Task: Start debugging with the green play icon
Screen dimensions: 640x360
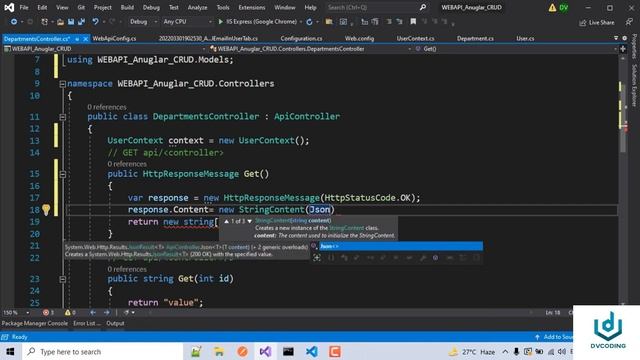Action: (x=220, y=22)
